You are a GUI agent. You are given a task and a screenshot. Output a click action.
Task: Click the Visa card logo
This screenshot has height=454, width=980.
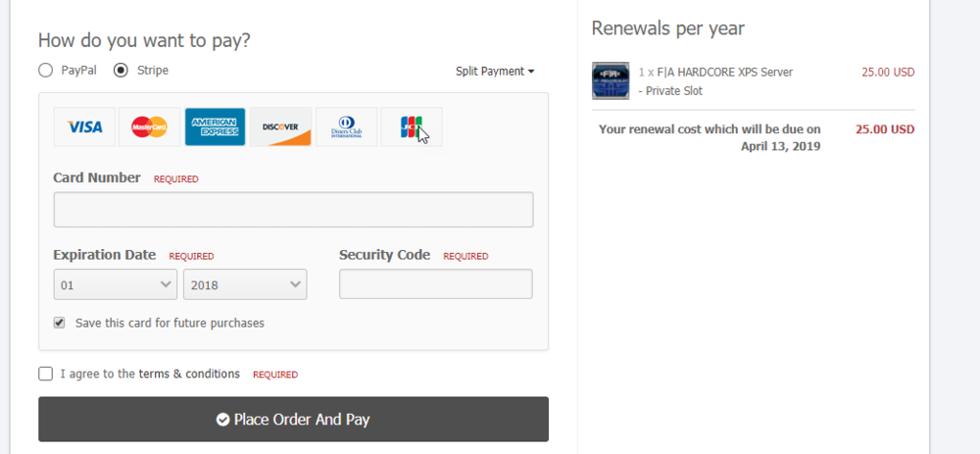[84, 126]
